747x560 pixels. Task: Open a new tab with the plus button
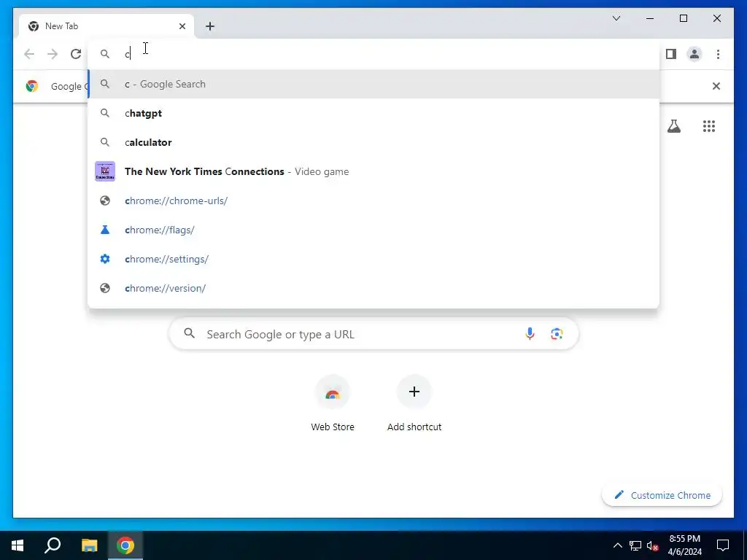pos(210,26)
